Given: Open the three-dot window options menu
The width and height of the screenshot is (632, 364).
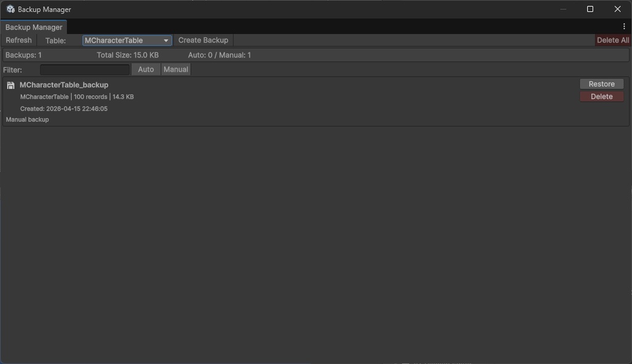Looking at the screenshot, I should 624,27.
